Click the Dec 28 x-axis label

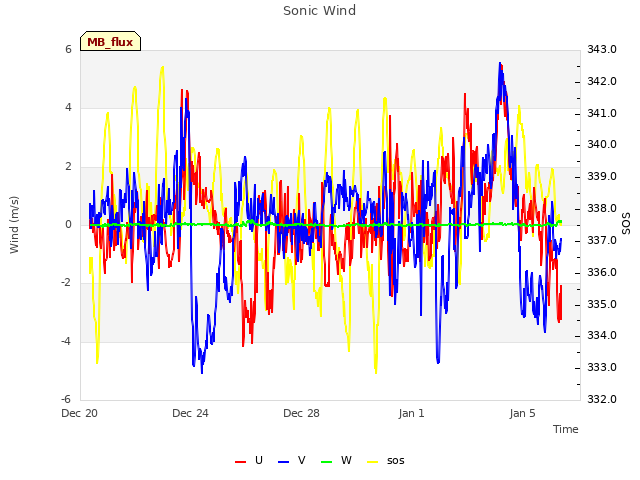301,413
